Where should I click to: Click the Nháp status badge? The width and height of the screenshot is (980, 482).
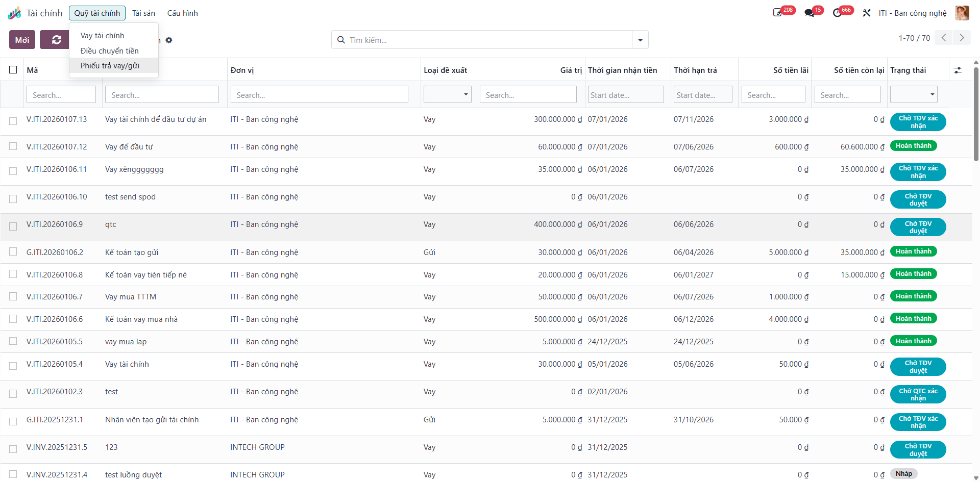click(903, 474)
